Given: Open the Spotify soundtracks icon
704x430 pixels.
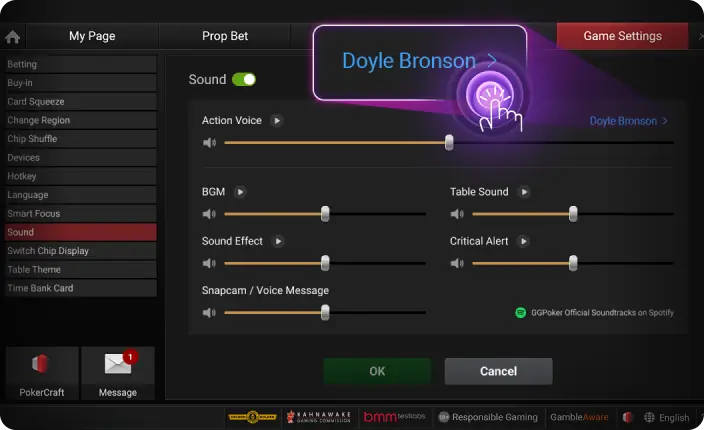Looking at the screenshot, I should [x=520, y=312].
